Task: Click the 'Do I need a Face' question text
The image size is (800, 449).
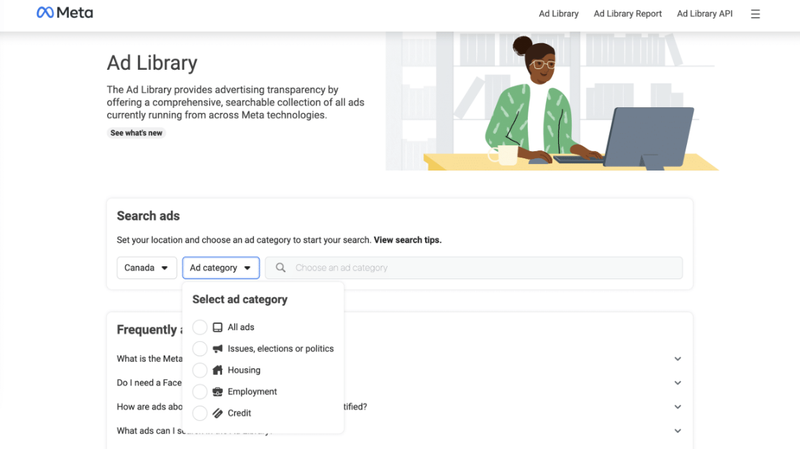Action: click(x=149, y=383)
